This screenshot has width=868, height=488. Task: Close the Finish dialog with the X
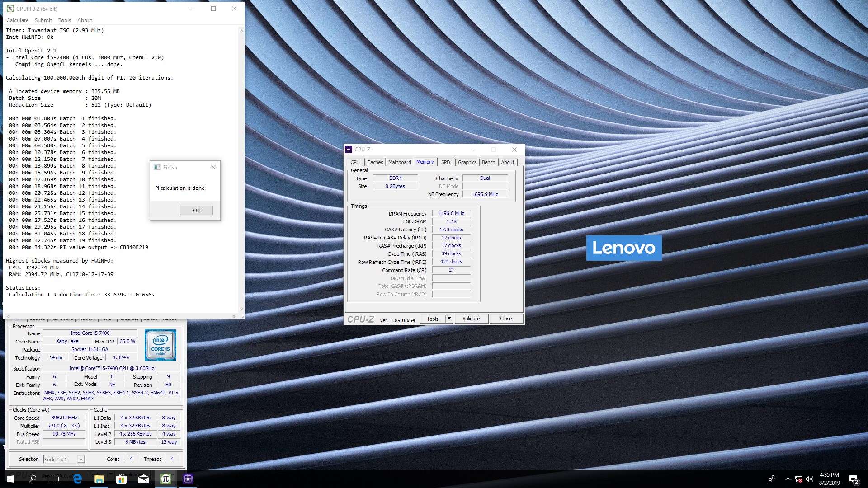(x=213, y=167)
